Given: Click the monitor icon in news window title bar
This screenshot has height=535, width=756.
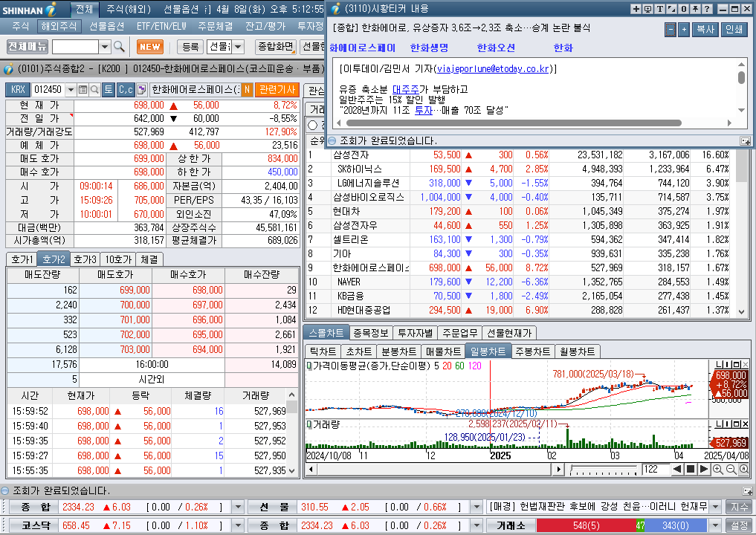Looking at the screenshot, I should coord(647,9).
